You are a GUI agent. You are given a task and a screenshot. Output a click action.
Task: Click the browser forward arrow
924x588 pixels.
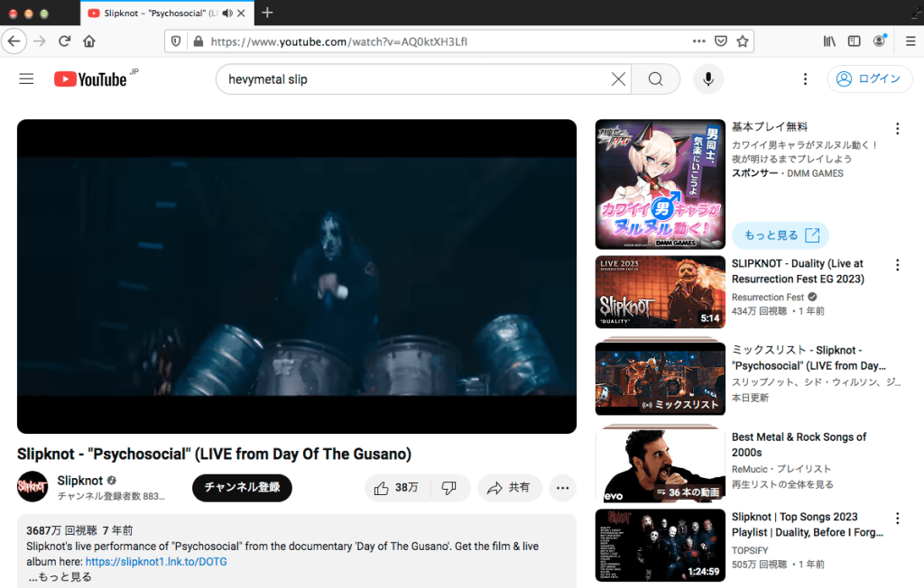coord(40,41)
